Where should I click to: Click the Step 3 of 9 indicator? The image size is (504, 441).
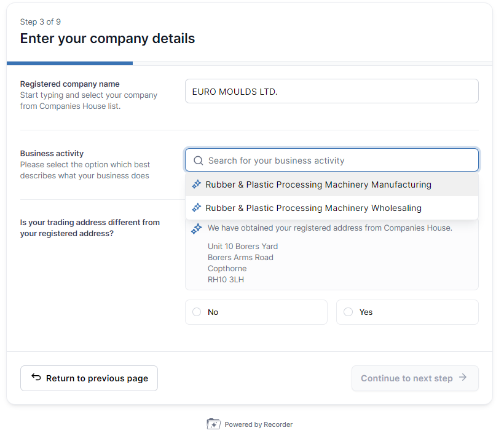coord(41,22)
